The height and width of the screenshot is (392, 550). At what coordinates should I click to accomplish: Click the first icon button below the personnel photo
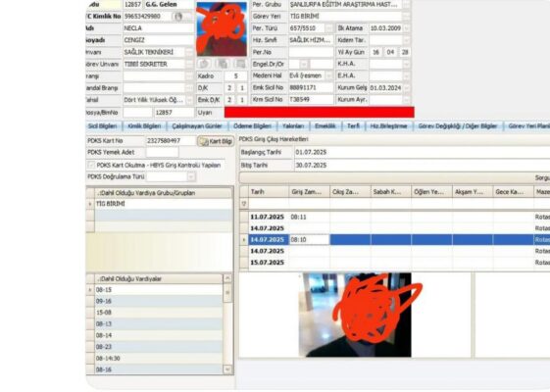tap(204, 64)
